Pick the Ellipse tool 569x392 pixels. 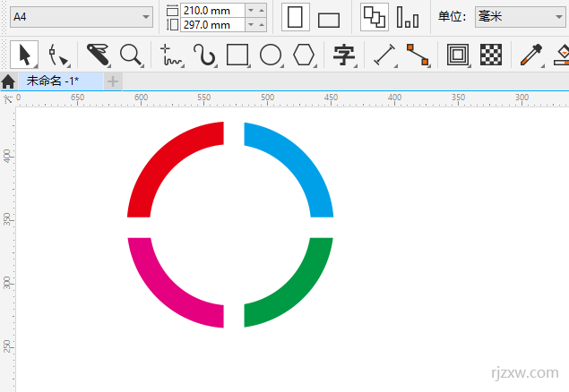(x=271, y=55)
